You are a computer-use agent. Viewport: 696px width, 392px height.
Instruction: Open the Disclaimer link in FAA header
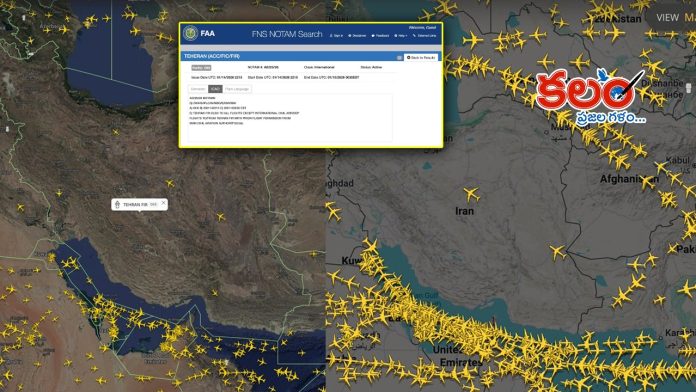click(x=357, y=36)
